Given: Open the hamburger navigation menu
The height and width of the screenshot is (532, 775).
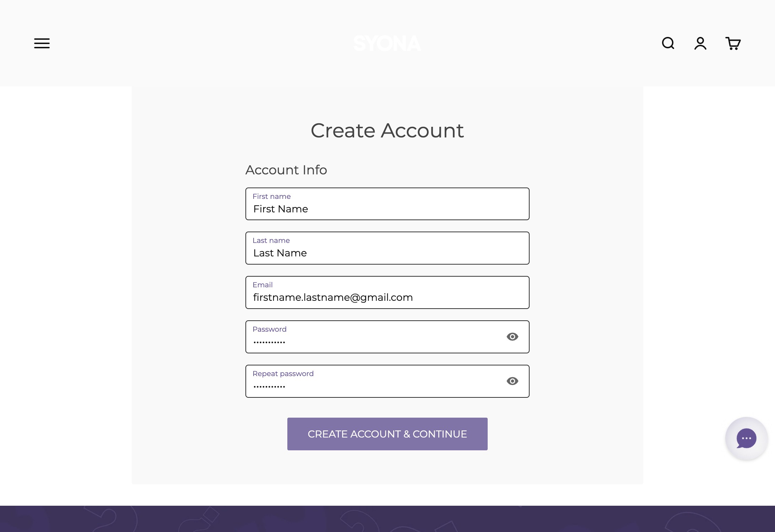Looking at the screenshot, I should point(42,43).
